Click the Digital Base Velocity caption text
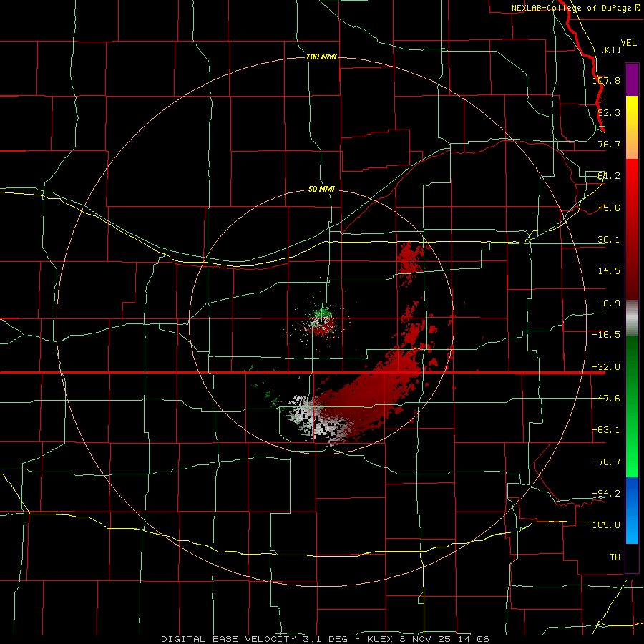The height and width of the screenshot is (644, 644). tap(325, 639)
